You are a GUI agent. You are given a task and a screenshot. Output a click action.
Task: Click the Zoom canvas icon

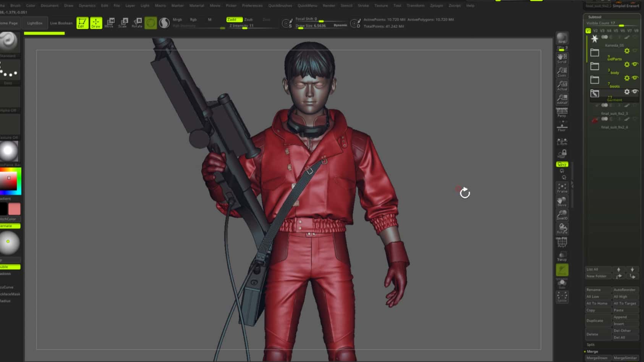562,72
